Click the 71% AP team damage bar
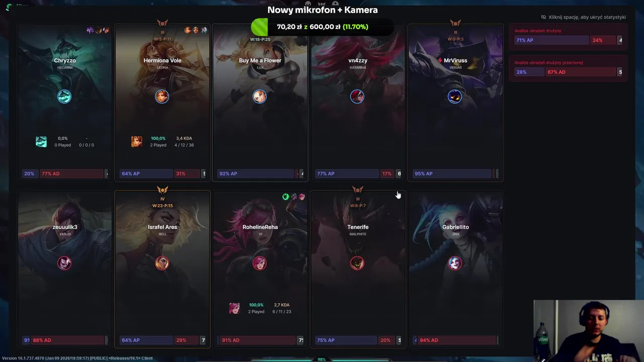This screenshot has width=644, height=362. 551,40
